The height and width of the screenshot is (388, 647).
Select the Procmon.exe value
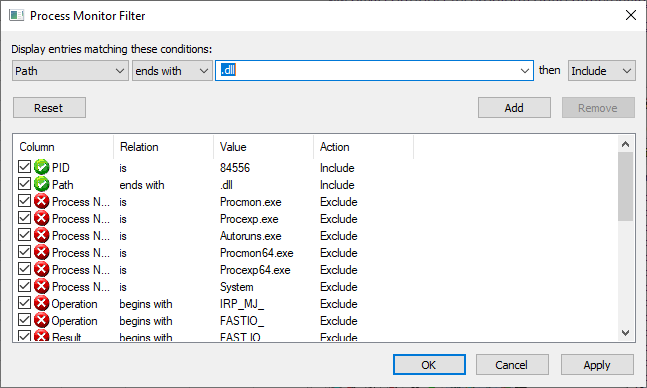(x=250, y=202)
